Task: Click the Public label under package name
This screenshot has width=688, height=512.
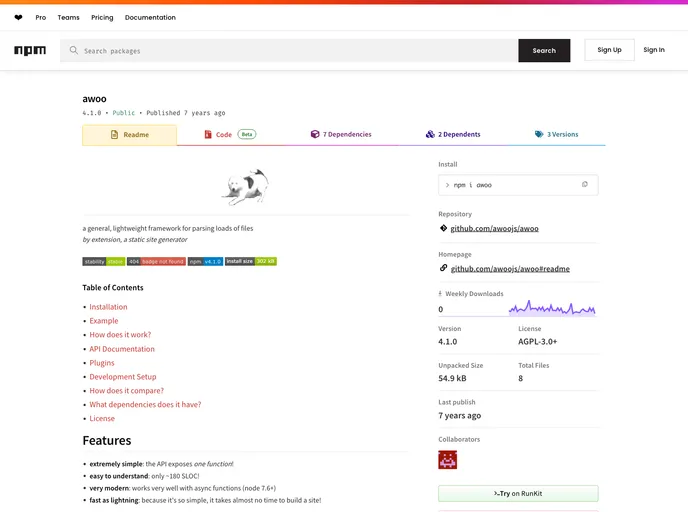Action: coord(124,113)
